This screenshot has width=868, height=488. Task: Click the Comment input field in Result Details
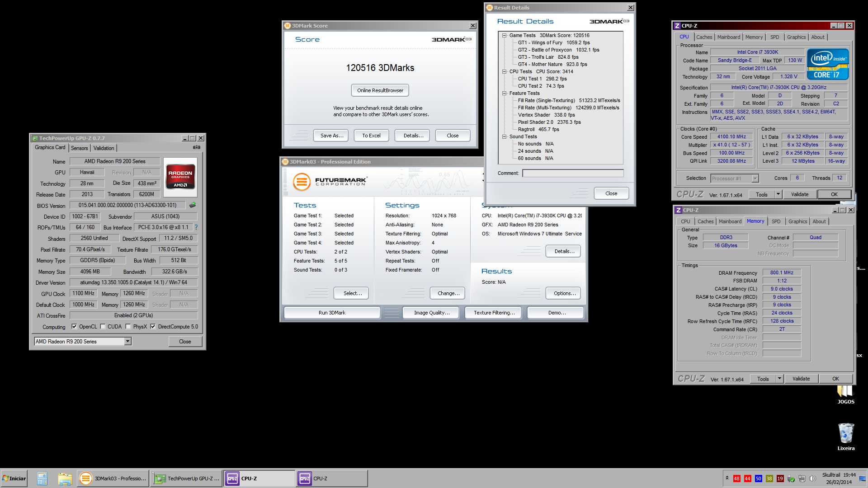[573, 173]
